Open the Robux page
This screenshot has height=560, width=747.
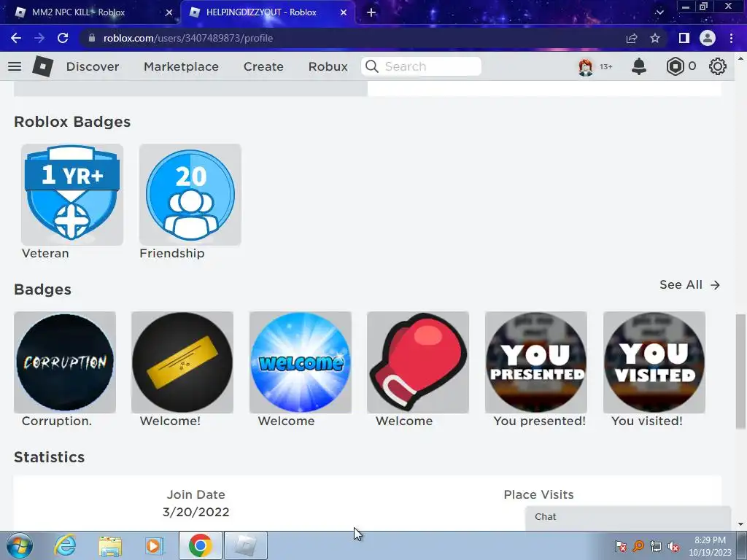tap(328, 66)
